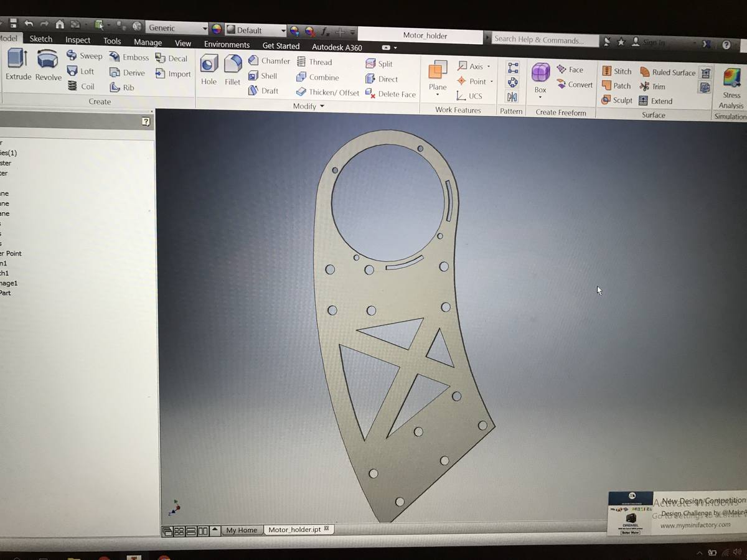This screenshot has height=560, width=747.
Task: Open the Manage ribbon tab
Action: (148, 42)
